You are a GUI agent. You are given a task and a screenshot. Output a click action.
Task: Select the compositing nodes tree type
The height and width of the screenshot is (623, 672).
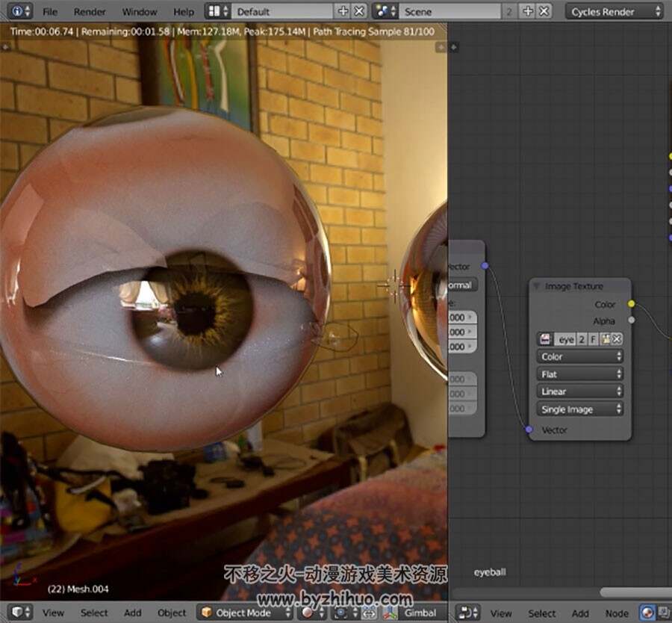click(x=664, y=613)
